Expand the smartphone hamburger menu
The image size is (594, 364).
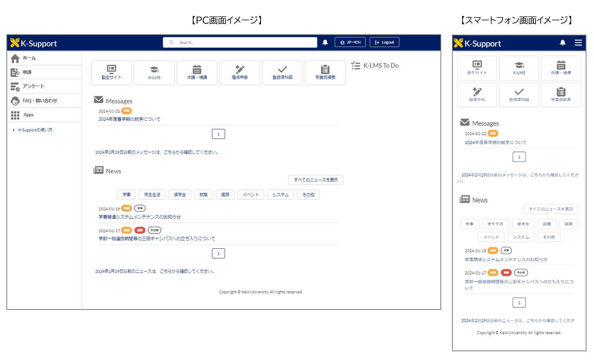pos(578,43)
